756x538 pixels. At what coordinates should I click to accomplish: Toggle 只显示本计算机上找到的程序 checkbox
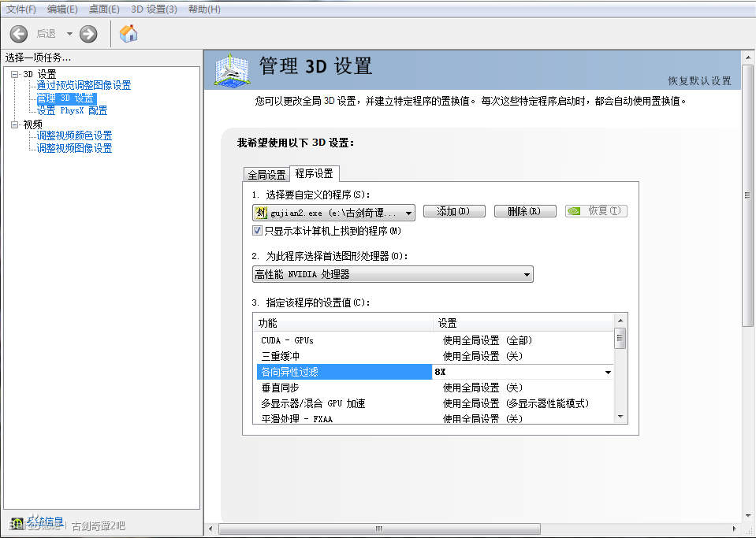click(x=258, y=231)
